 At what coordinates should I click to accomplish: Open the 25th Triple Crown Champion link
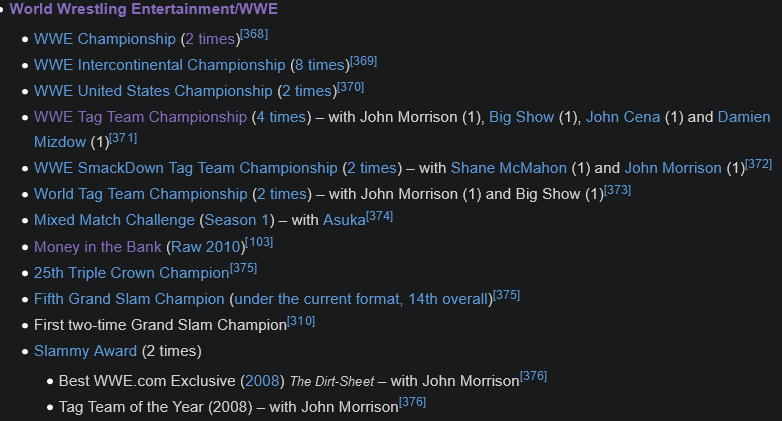pyautogui.click(x=132, y=273)
